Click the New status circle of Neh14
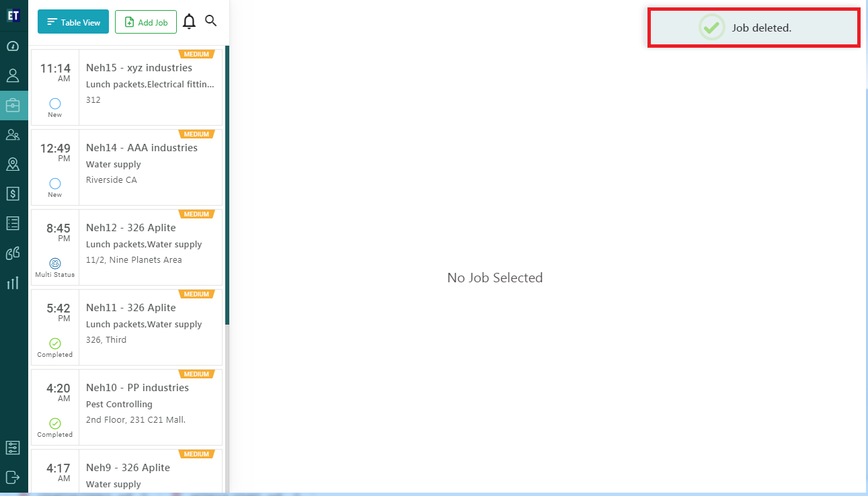Viewport: 868px width, 496px height. 55,183
